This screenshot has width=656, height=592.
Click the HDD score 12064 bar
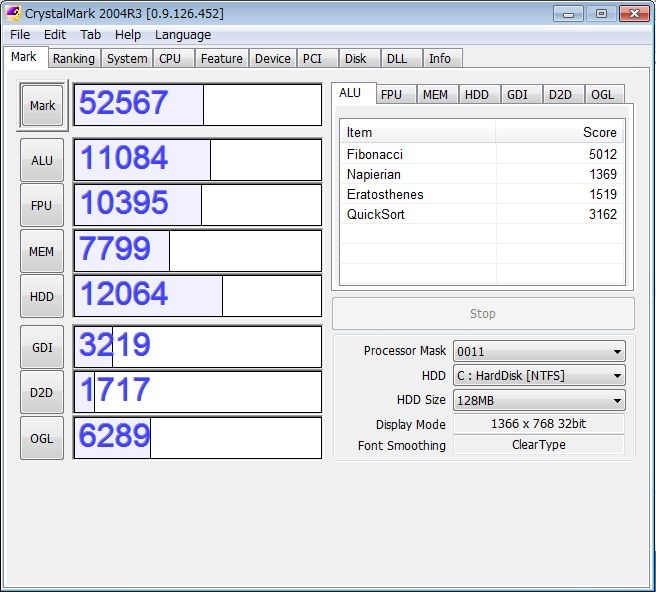click(x=197, y=296)
